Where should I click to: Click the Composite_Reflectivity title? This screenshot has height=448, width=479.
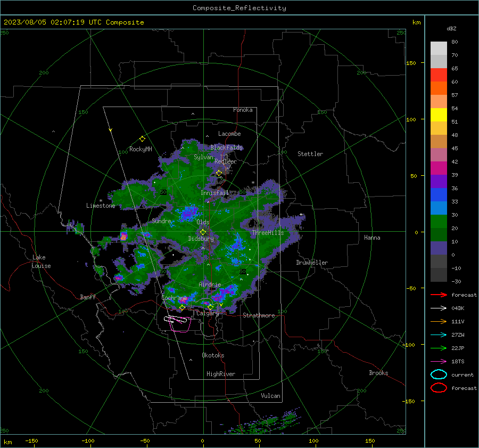(239, 8)
